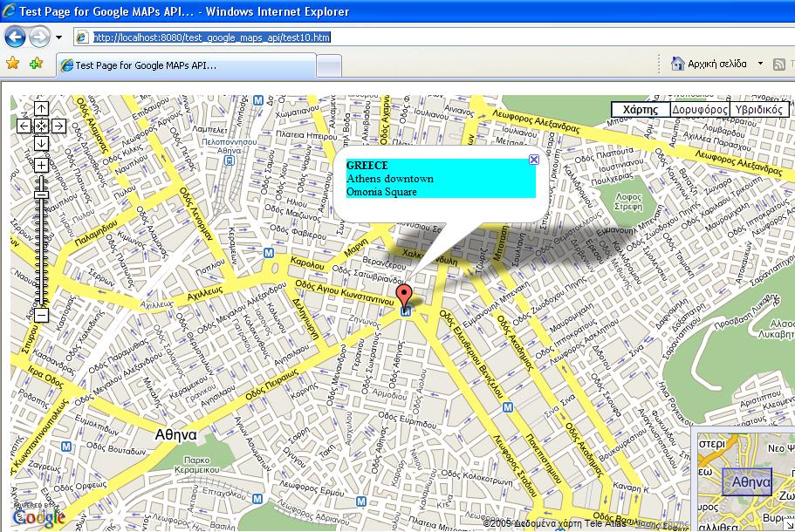Pan the map right with arrow control
795x532 pixels.
pyautogui.click(x=58, y=126)
